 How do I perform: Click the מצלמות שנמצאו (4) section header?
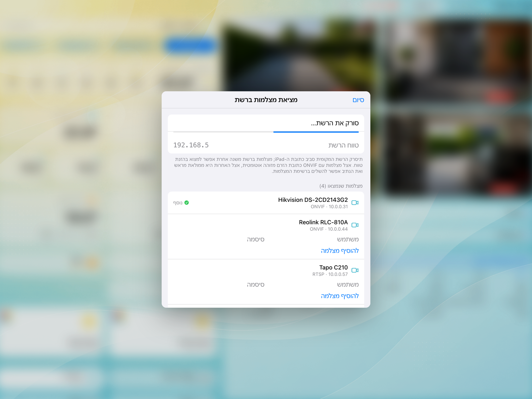[x=341, y=186]
